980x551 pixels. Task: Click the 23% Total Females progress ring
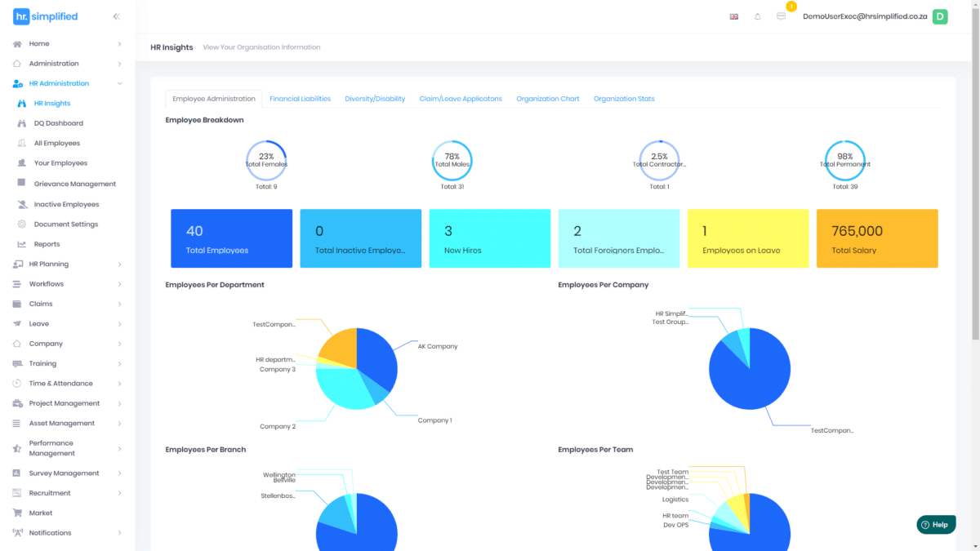pos(266,161)
